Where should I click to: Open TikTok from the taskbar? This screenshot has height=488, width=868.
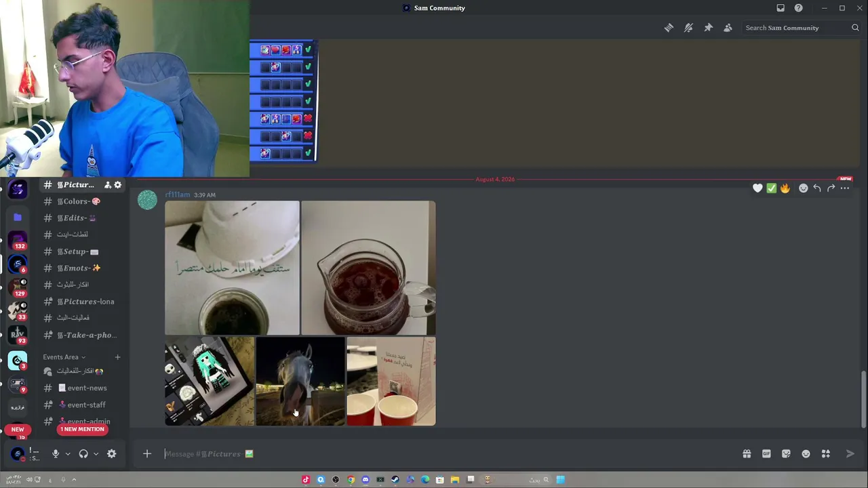click(306, 480)
